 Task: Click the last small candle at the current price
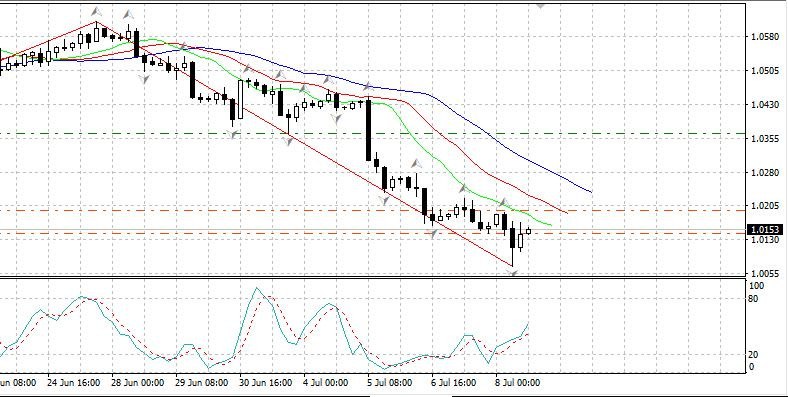[528, 231]
